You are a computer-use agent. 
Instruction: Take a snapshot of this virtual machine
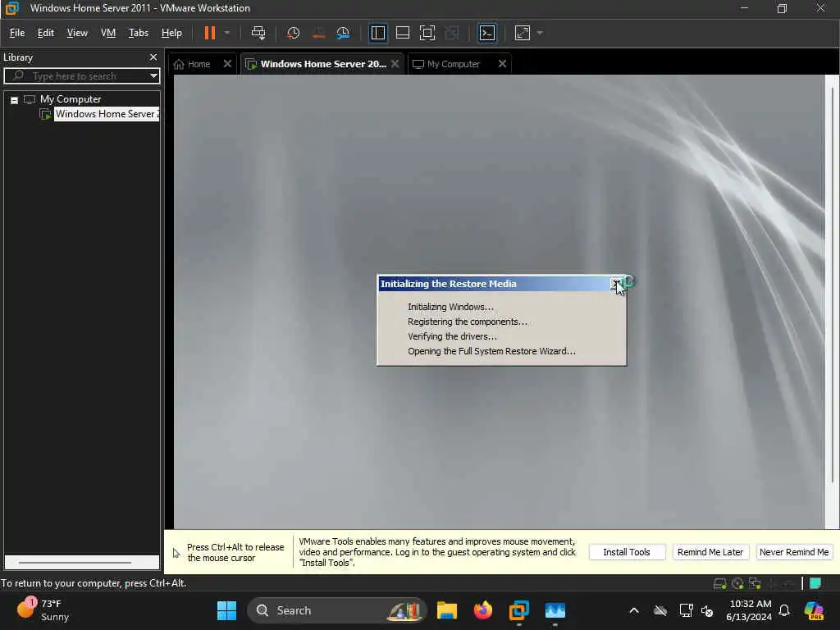click(x=293, y=33)
